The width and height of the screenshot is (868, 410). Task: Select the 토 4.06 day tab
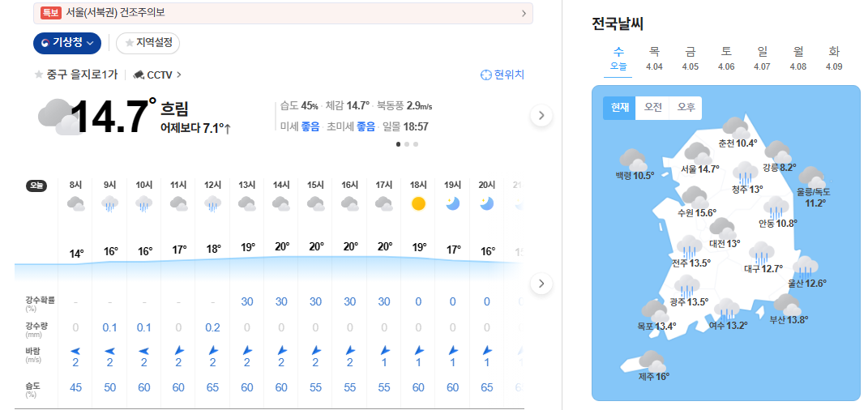coord(726,58)
